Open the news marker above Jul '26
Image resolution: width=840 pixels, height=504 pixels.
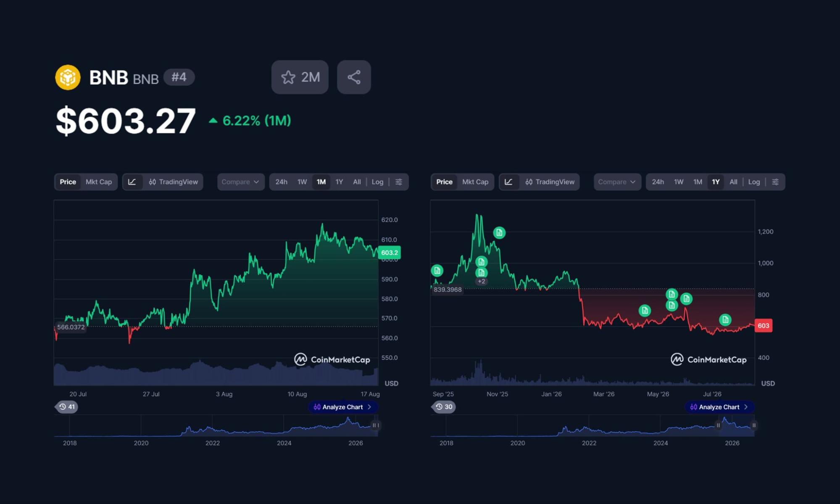[725, 320]
